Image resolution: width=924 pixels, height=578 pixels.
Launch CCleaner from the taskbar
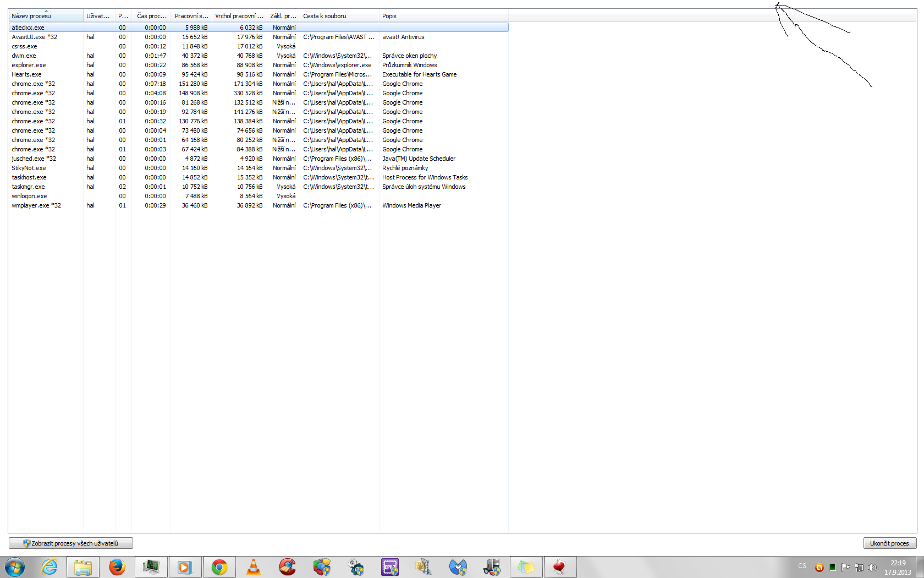pos(288,567)
